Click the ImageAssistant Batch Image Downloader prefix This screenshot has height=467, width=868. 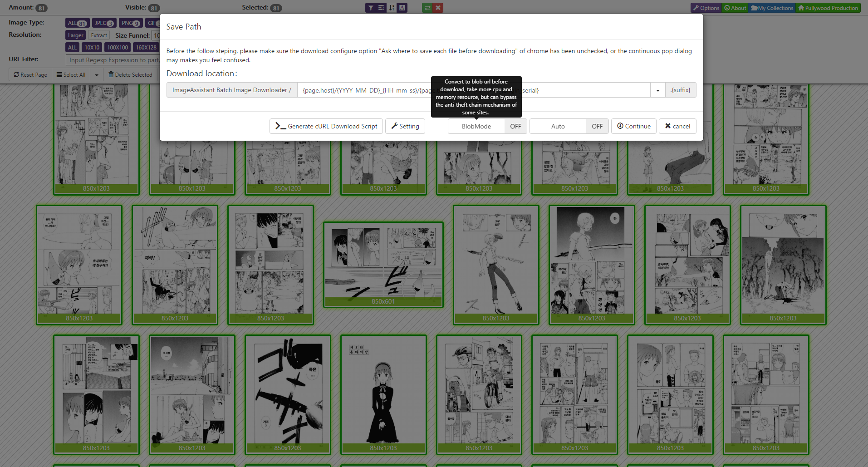[231, 90]
